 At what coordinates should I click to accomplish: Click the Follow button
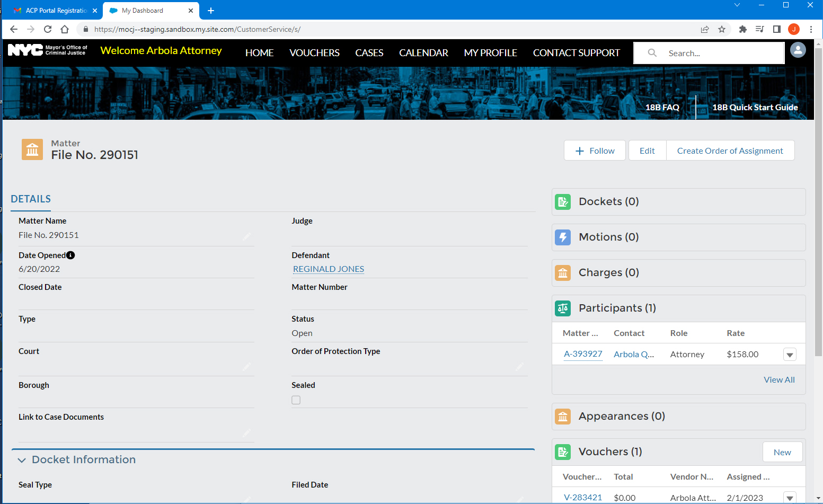point(595,151)
